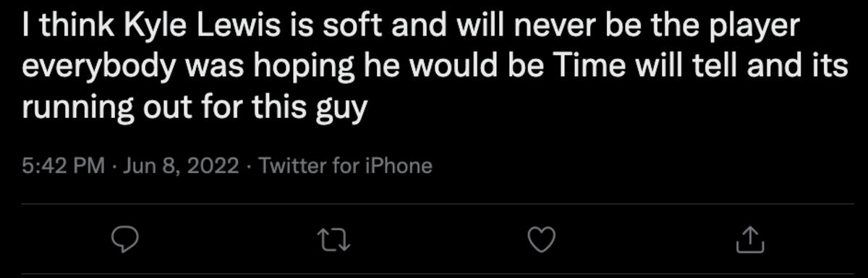Open the Twitter for iPhone source link
Screen dimensions: 868x278
pyautogui.click(x=345, y=167)
